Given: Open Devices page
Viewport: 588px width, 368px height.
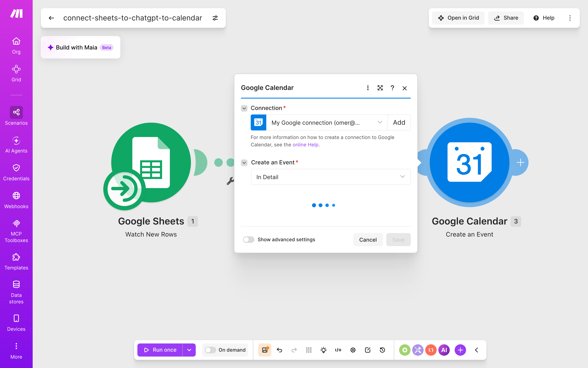Looking at the screenshot, I should coord(16,323).
